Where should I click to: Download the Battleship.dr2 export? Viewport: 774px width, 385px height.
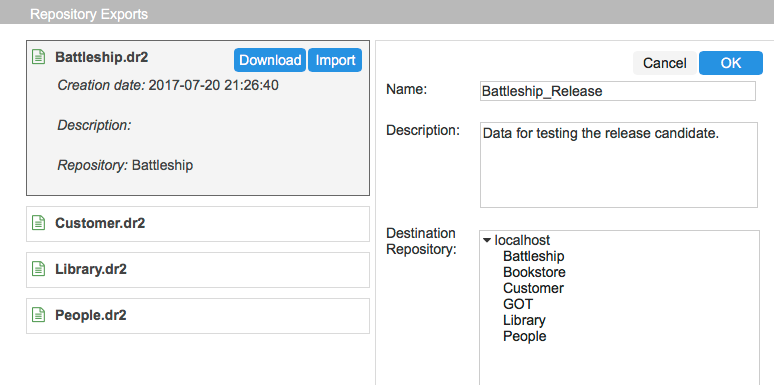click(270, 60)
